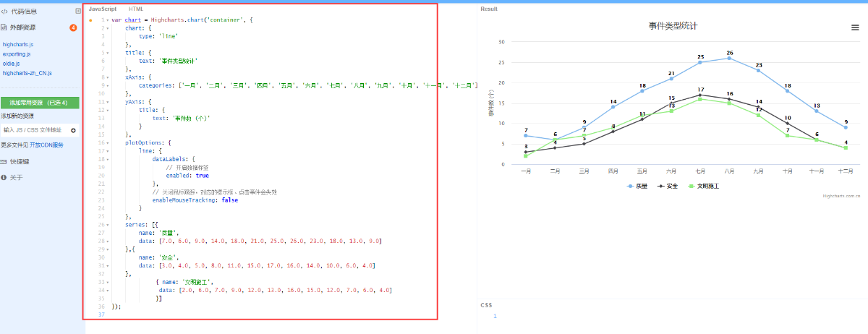This screenshot has height=334, width=868.
Task: Click the Highcharts.com.cn credit link
Action: [x=841, y=195]
